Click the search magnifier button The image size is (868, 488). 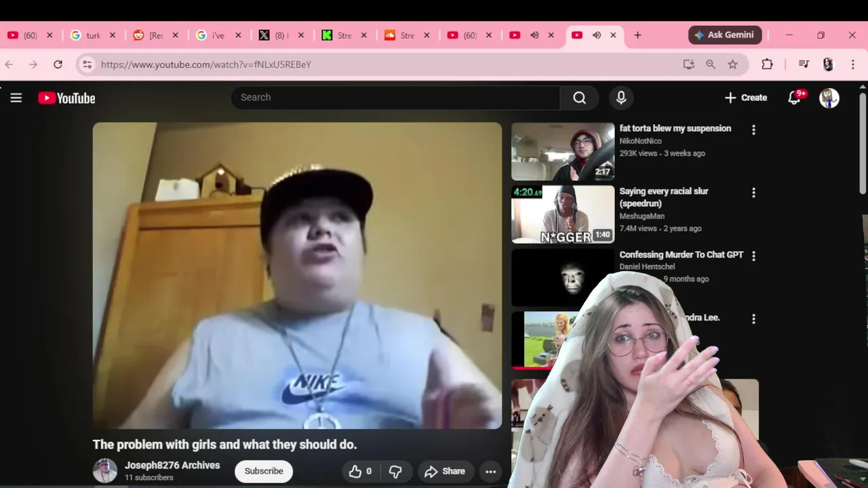click(579, 98)
